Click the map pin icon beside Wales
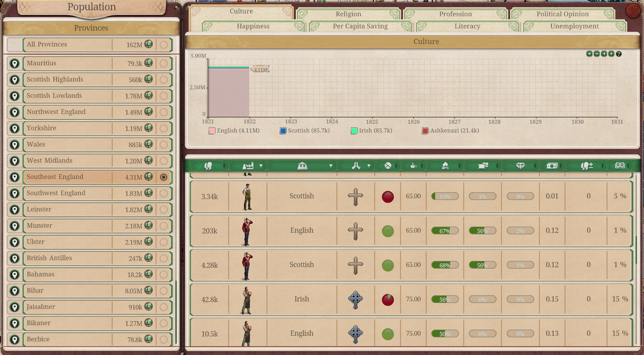Image resolution: width=644 pixels, height=355 pixels. coord(15,145)
